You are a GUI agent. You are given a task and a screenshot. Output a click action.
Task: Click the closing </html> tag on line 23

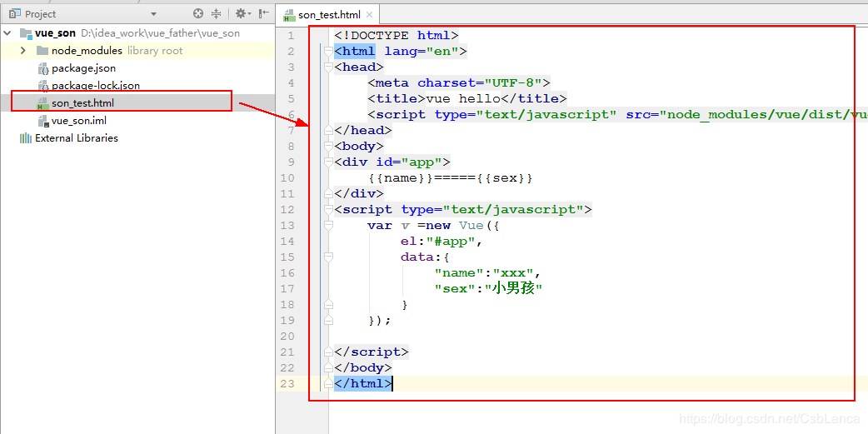coord(363,384)
